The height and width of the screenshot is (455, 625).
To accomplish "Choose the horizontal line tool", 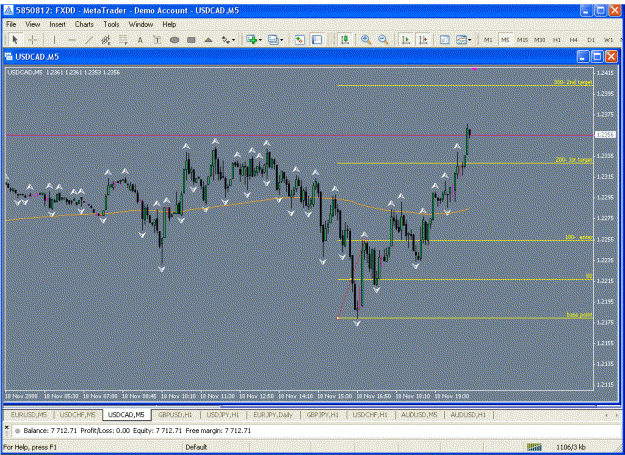I will point(72,39).
